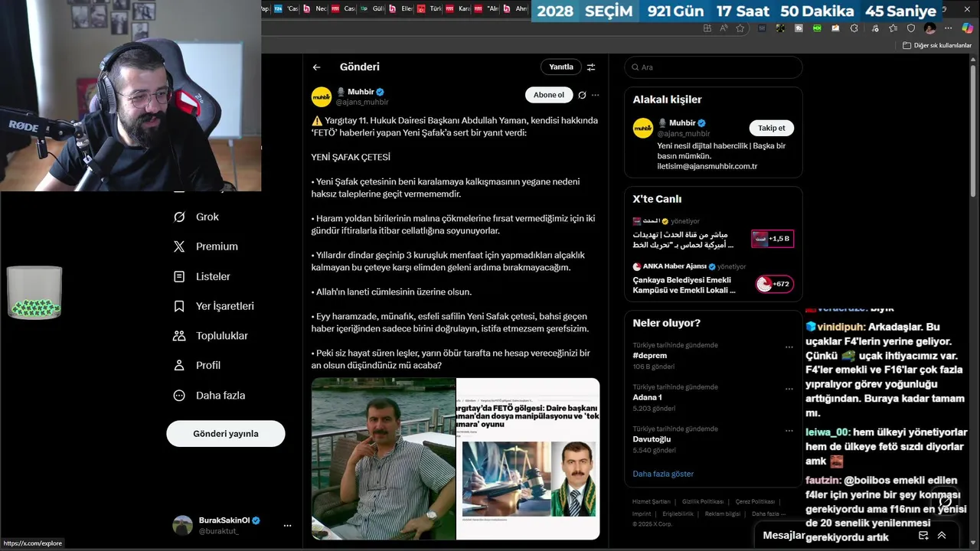Go to Listeler in the sidebar

[202, 276]
